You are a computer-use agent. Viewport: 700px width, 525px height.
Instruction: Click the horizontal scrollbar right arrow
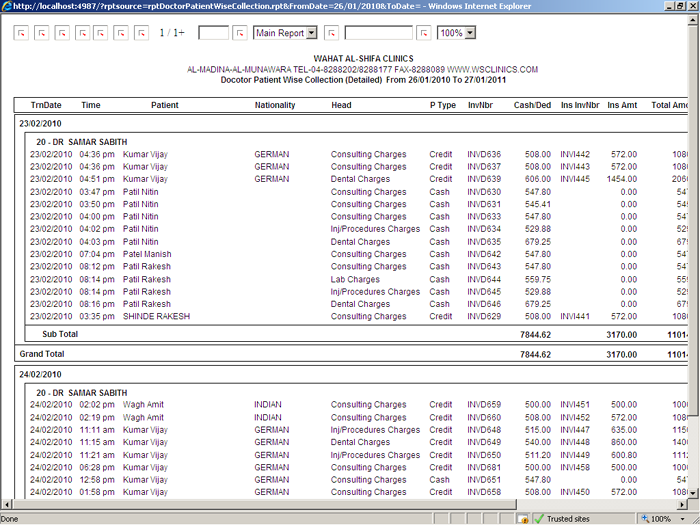682,504
